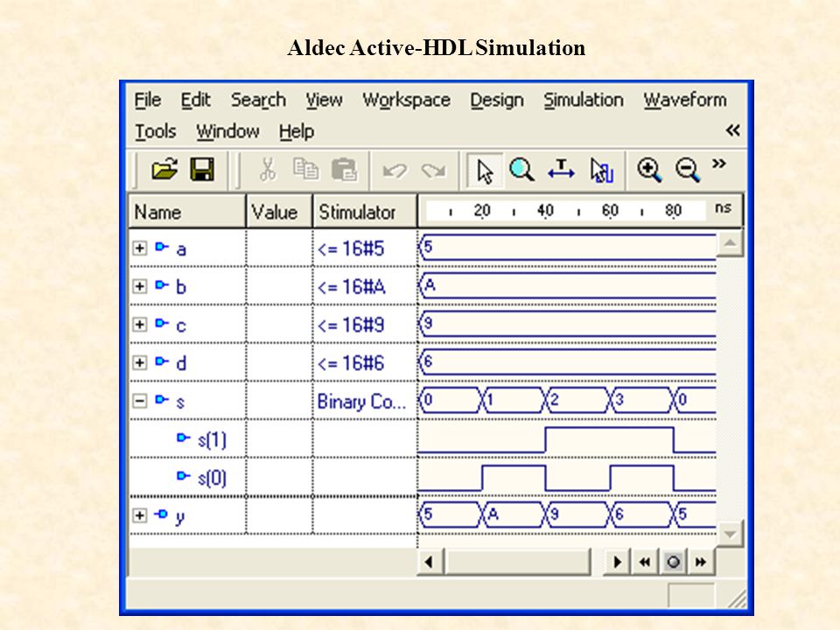This screenshot has height=630, width=840.
Task: Open the Help menu
Action: 297,131
